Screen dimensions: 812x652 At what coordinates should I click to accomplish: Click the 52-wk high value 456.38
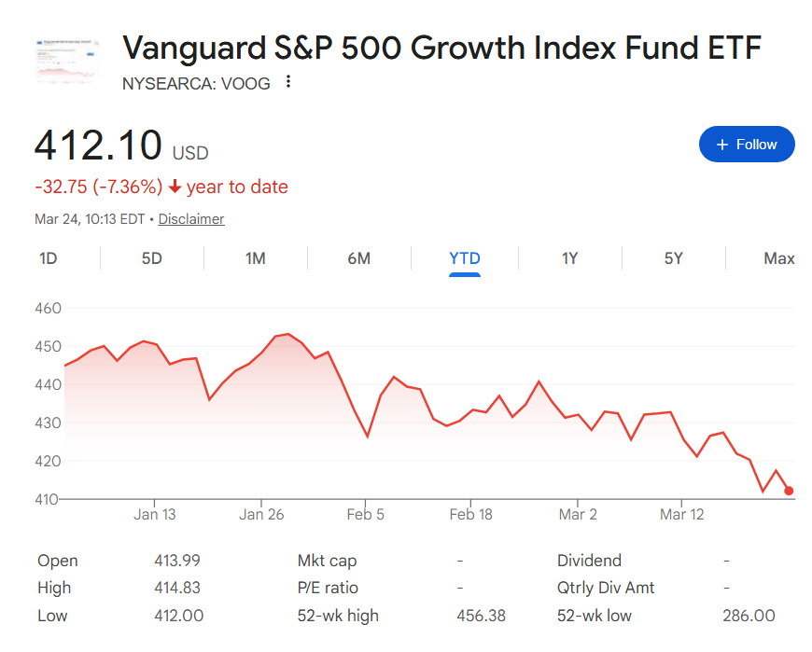pyautogui.click(x=481, y=616)
